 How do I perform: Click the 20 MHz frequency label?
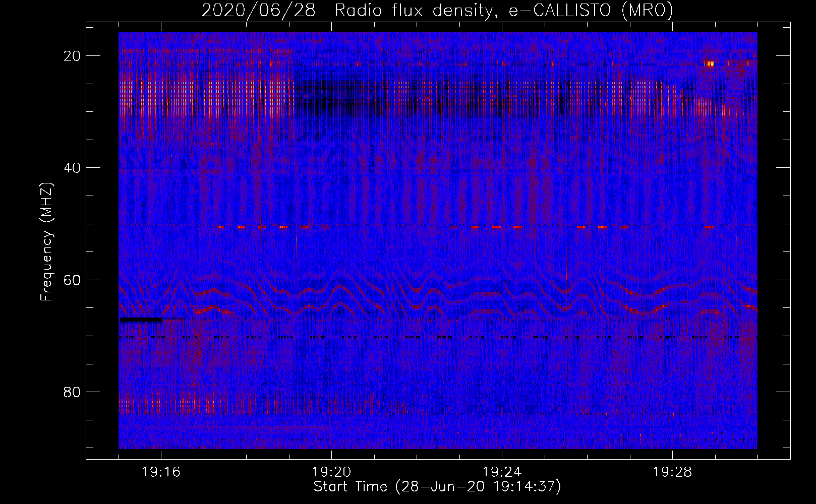coord(72,56)
